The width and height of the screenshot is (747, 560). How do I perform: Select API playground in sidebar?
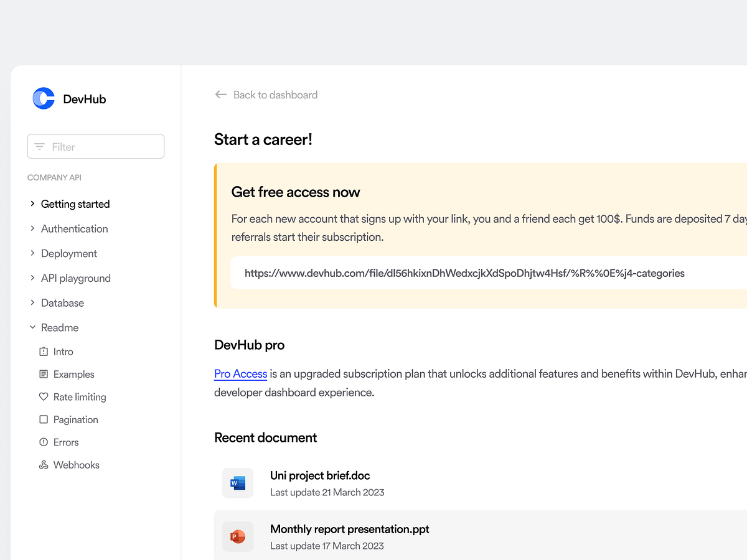[75, 278]
